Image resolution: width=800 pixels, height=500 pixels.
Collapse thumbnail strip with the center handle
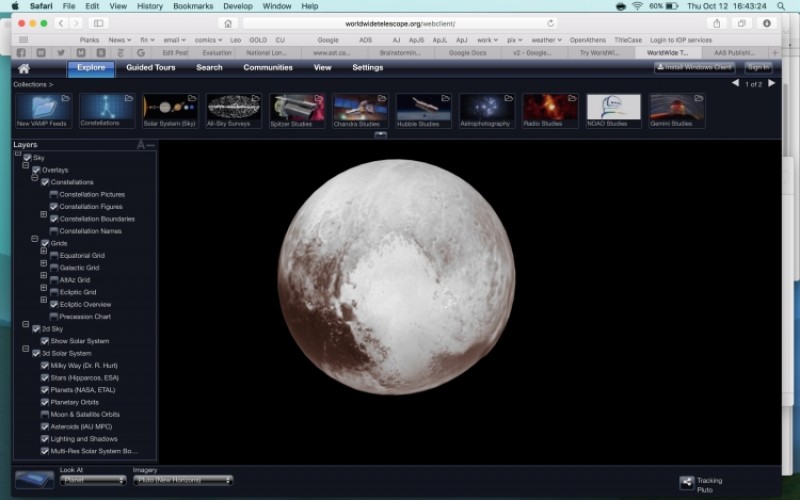pyautogui.click(x=381, y=135)
